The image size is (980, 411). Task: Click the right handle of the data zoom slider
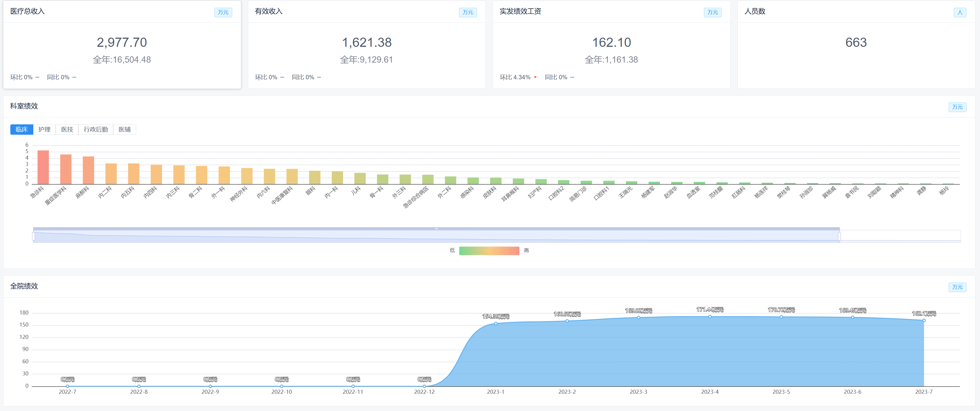click(839, 236)
